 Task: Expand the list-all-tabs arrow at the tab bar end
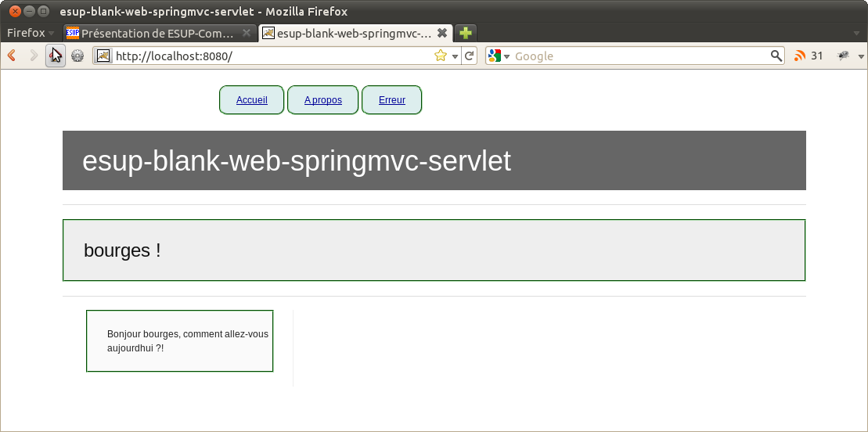click(857, 33)
